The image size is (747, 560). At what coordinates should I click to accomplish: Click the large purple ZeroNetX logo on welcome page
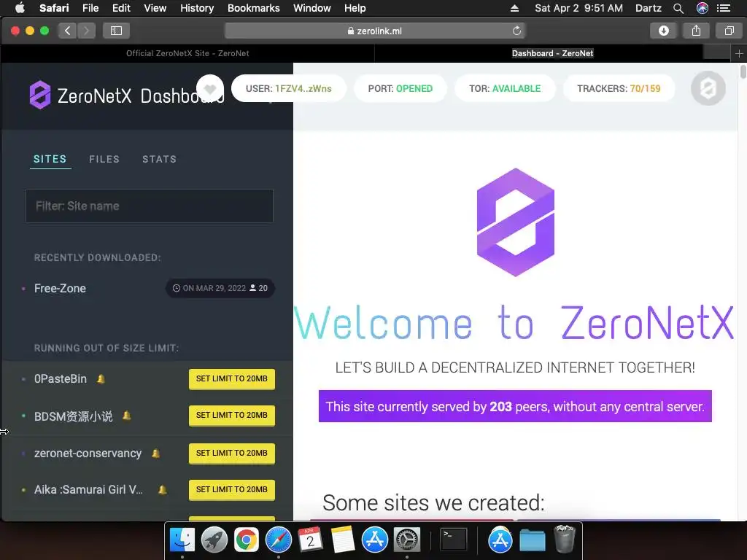tap(516, 222)
